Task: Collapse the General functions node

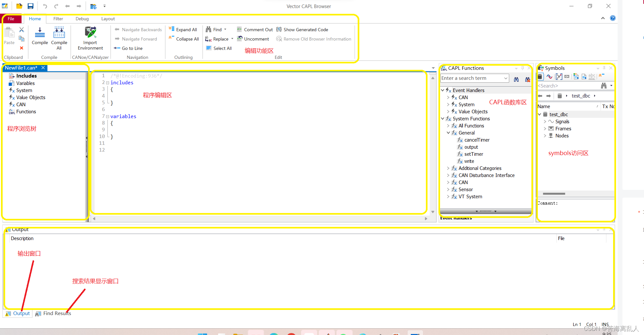Action: [448, 133]
